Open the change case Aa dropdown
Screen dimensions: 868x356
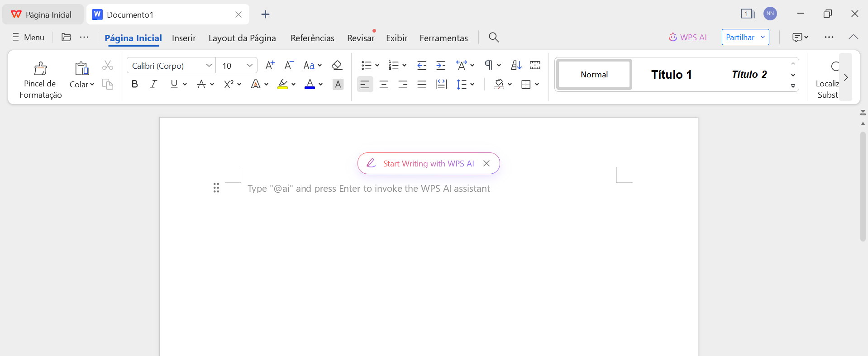320,66
